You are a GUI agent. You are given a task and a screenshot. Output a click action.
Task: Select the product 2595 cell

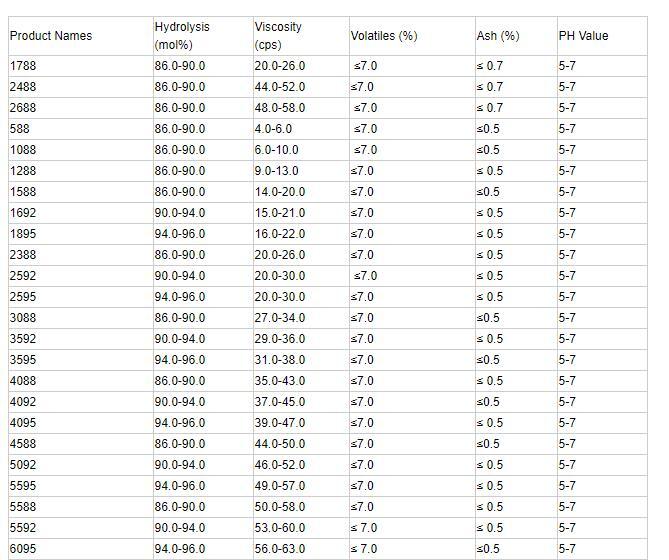[23, 297]
